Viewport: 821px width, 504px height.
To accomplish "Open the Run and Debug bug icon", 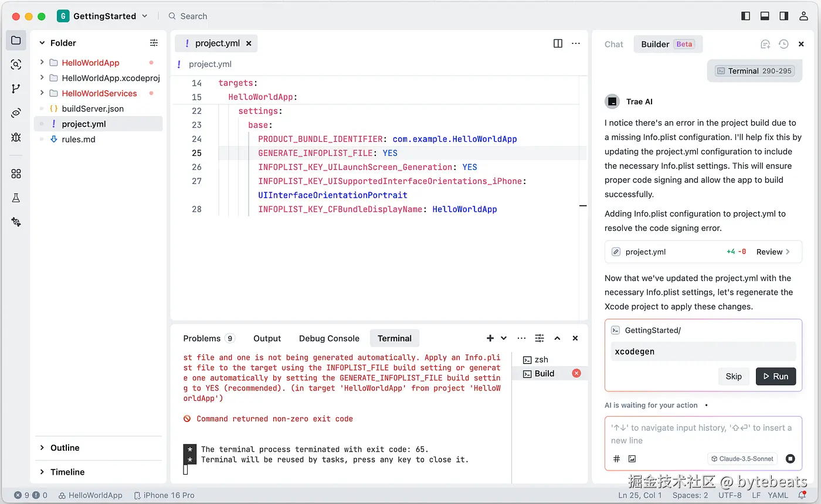I will point(16,137).
